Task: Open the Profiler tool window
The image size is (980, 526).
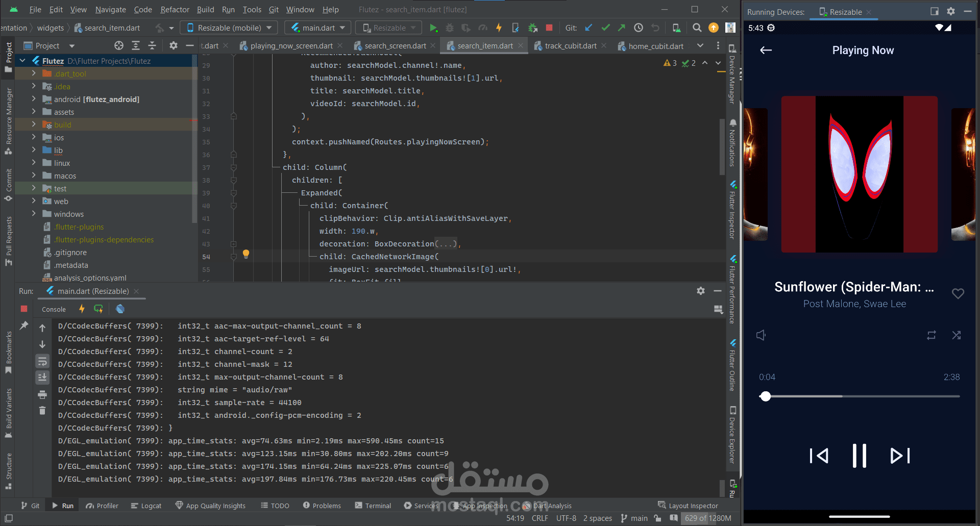Action: [x=102, y=506]
